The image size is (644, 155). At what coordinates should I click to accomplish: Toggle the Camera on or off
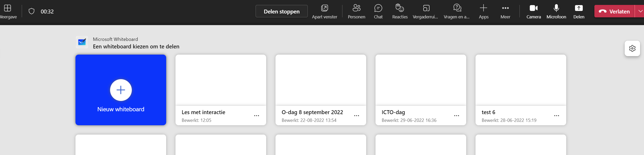(534, 11)
